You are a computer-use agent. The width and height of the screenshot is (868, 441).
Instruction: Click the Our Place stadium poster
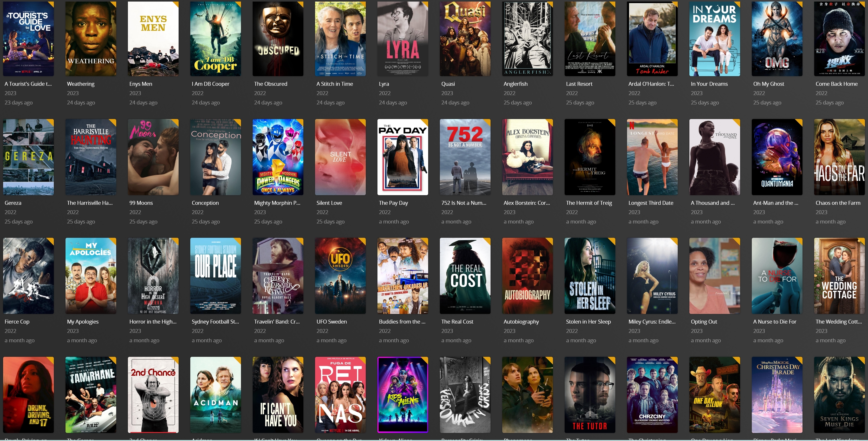216,276
